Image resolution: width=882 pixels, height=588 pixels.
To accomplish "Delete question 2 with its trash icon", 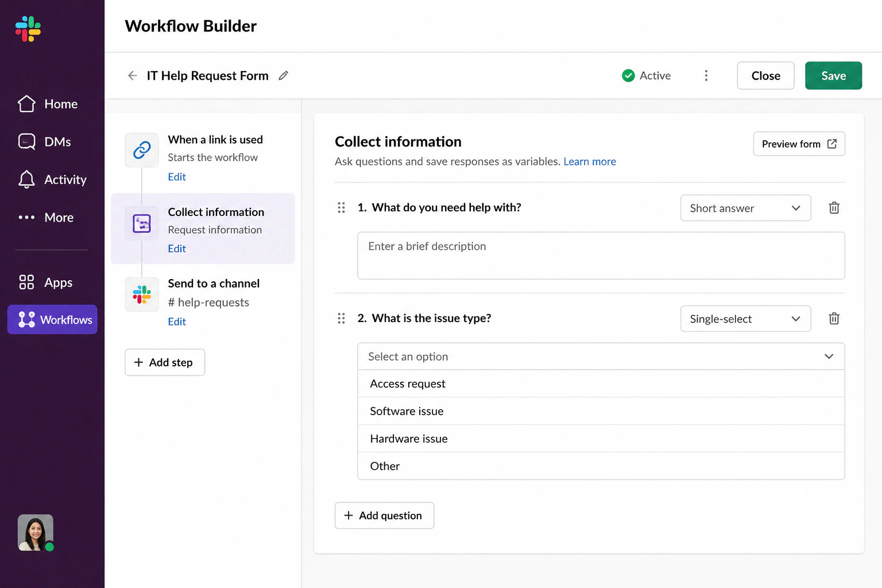I will (x=834, y=319).
